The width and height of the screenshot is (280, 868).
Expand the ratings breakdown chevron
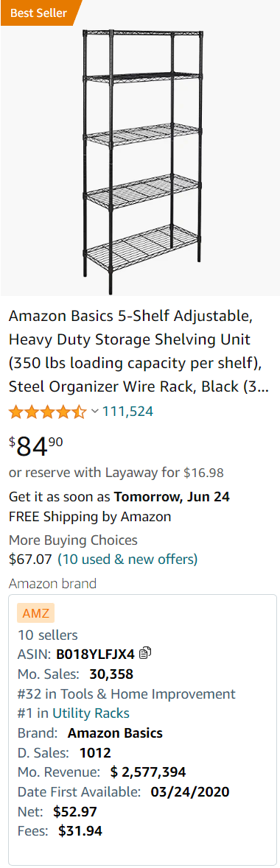coord(95,412)
